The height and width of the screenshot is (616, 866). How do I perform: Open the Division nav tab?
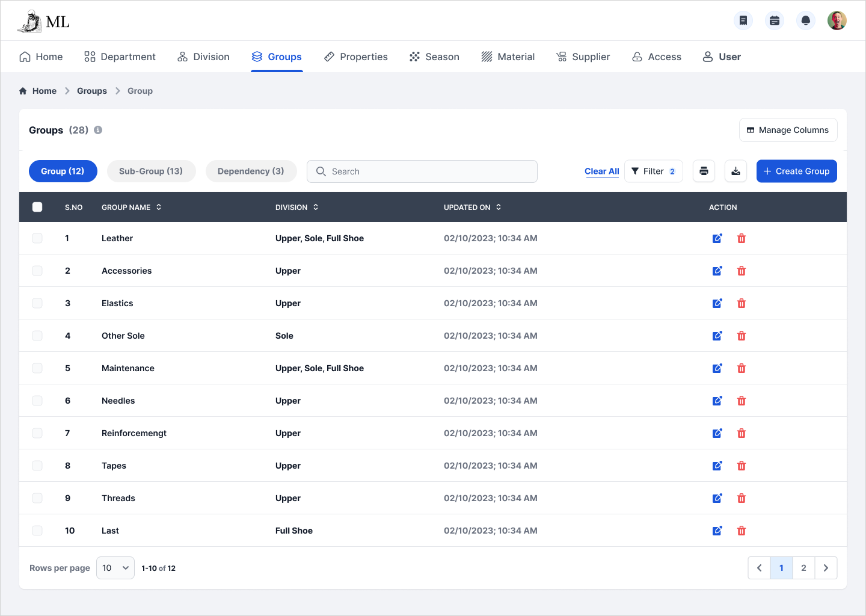coord(203,57)
